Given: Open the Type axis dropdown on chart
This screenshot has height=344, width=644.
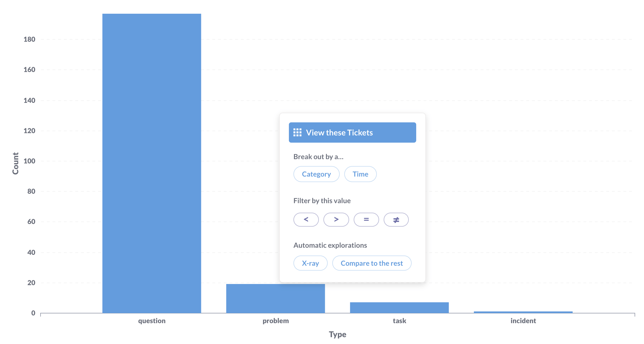Looking at the screenshot, I should [322, 337].
